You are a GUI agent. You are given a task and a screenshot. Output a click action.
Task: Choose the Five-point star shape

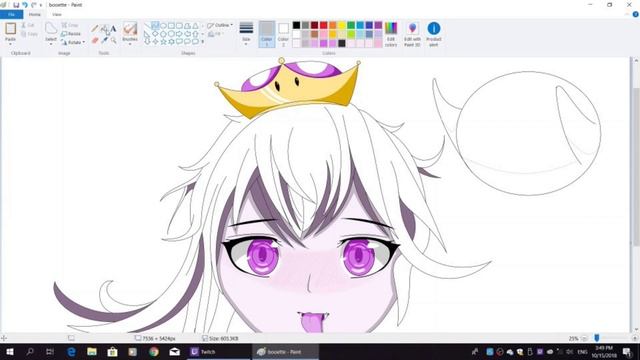[x=163, y=42]
